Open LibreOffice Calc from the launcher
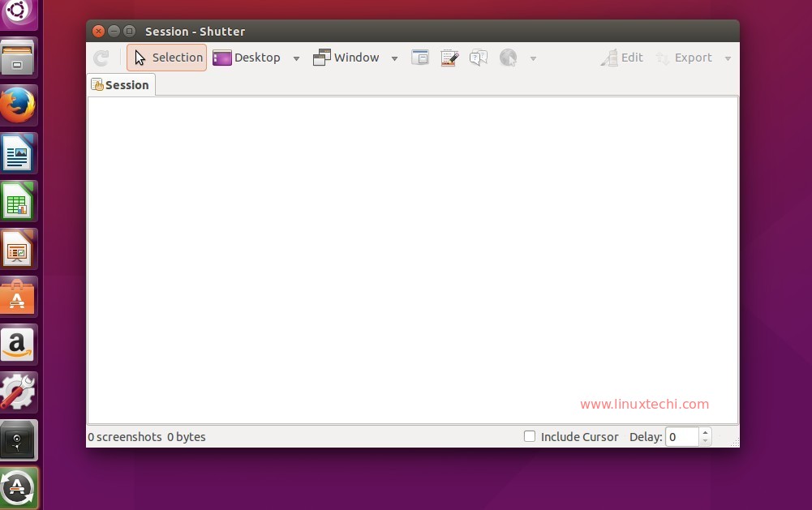 [19, 200]
